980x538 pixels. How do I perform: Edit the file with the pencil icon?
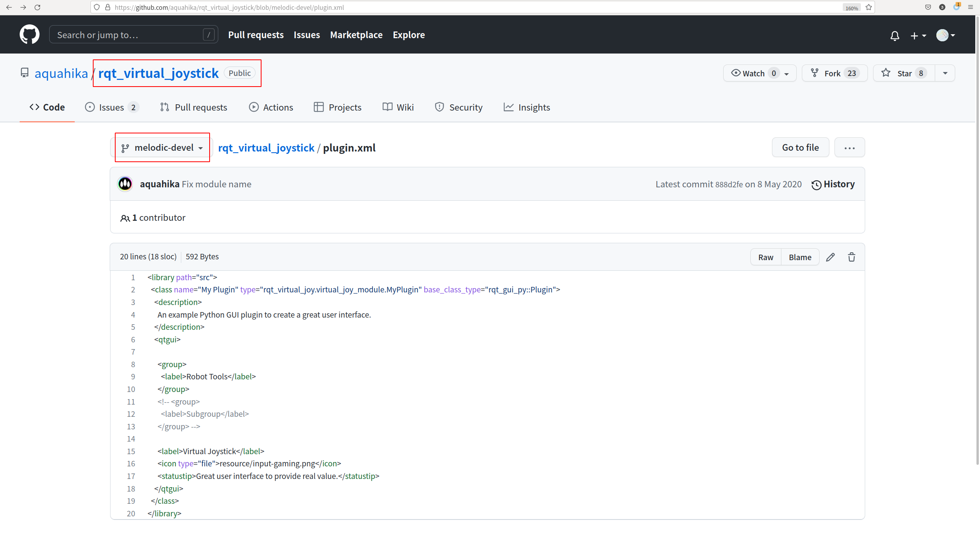[x=831, y=257]
